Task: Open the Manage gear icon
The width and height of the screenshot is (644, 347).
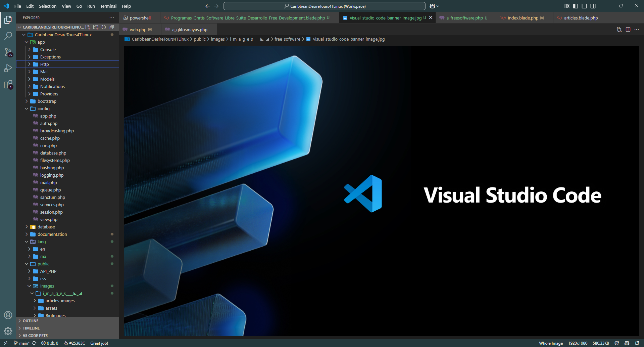Action: coord(8,331)
